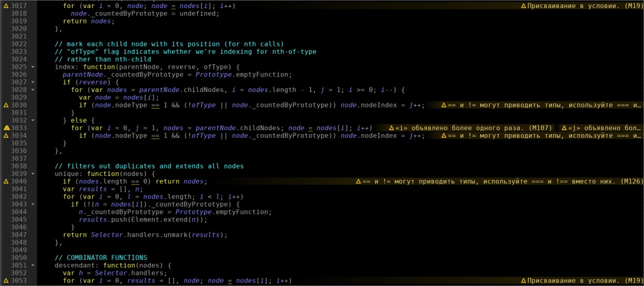Open the 'Присваивание в условии' annotation on line 3053
Screen dimensions: 644x286
(582, 280)
